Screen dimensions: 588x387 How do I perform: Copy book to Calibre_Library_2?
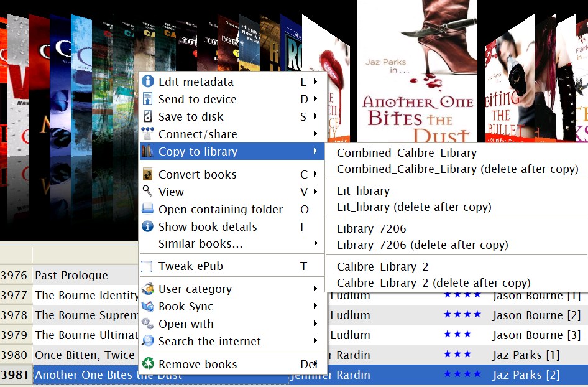click(382, 266)
